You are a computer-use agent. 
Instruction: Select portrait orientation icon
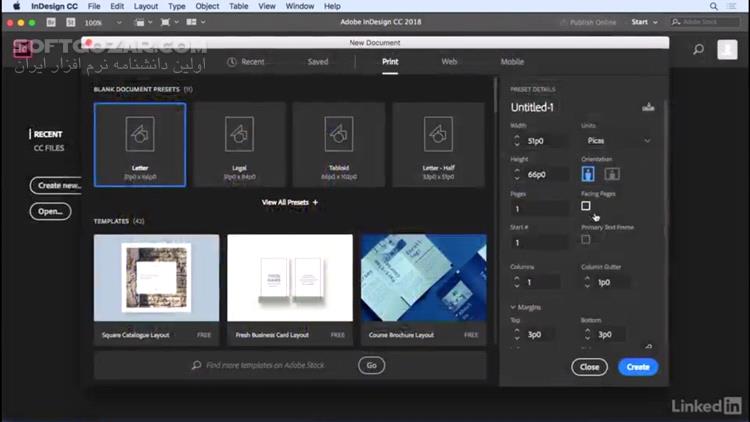pyautogui.click(x=588, y=174)
